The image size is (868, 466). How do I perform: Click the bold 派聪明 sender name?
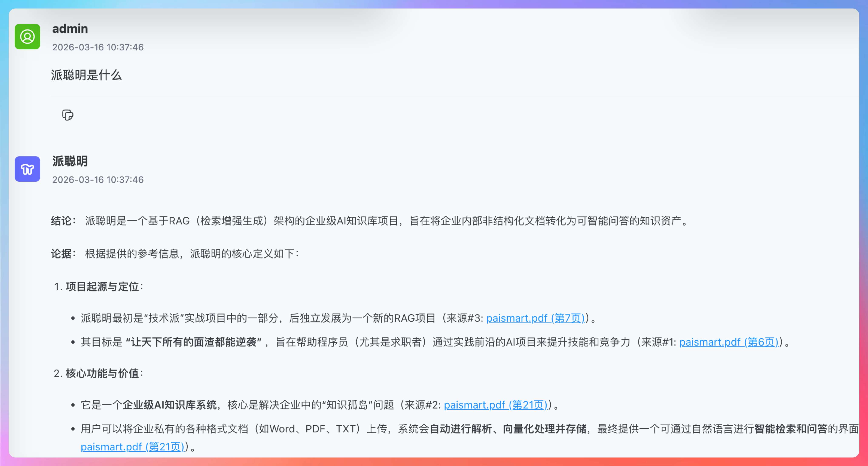click(x=70, y=161)
